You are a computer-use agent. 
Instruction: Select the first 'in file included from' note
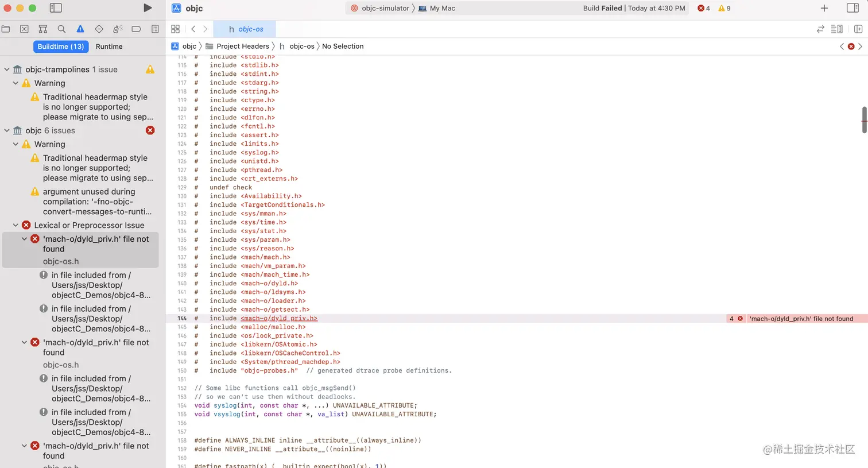95,285
